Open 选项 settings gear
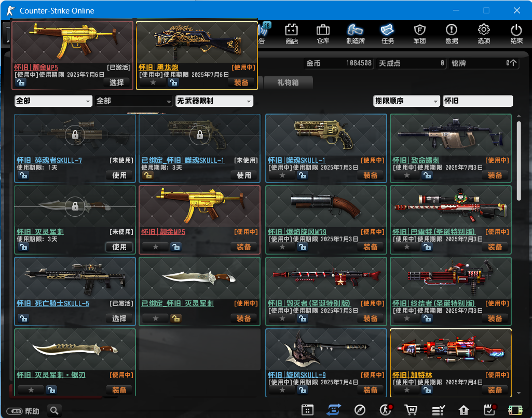Image resolution: width=532 pixels, height=418 pixels. (484, 34)
